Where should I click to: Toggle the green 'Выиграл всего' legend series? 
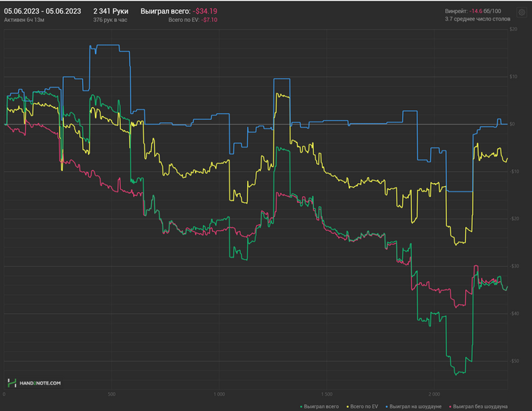(x=320, y=406)
